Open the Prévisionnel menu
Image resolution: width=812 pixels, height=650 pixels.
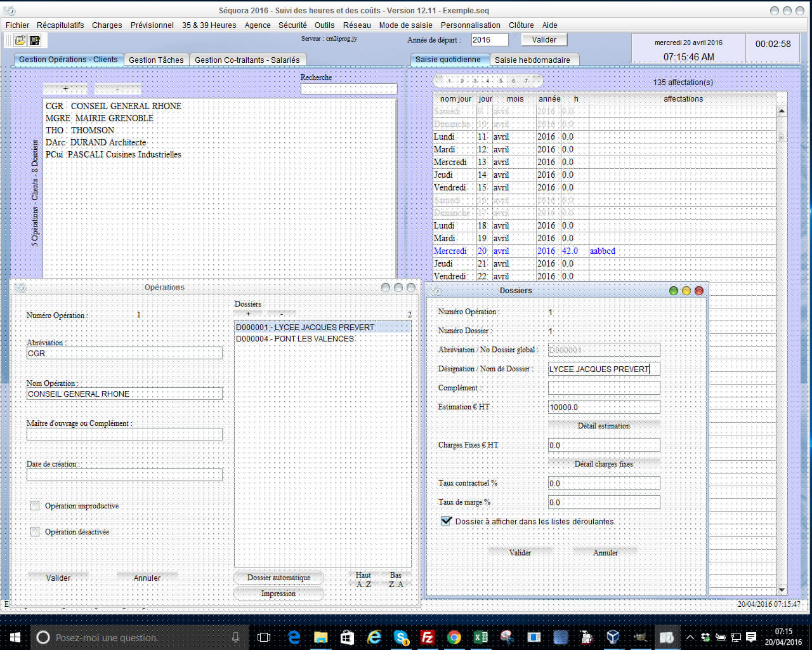152,25
